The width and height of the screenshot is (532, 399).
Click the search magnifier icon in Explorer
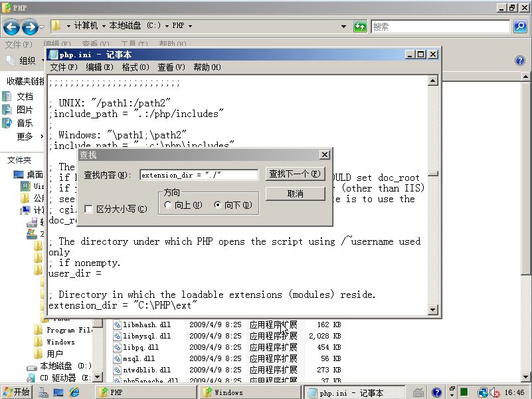tap(520, 26)
